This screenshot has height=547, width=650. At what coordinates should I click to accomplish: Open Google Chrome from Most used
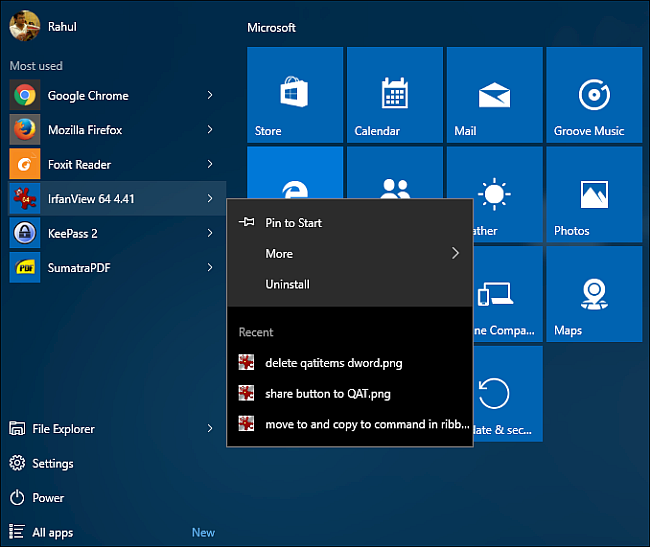(x=87, y=96)
